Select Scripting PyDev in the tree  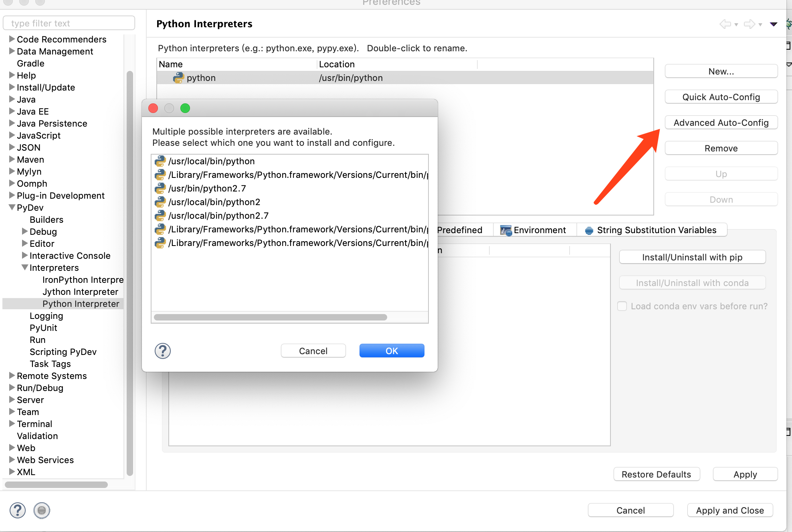(63, 352)
